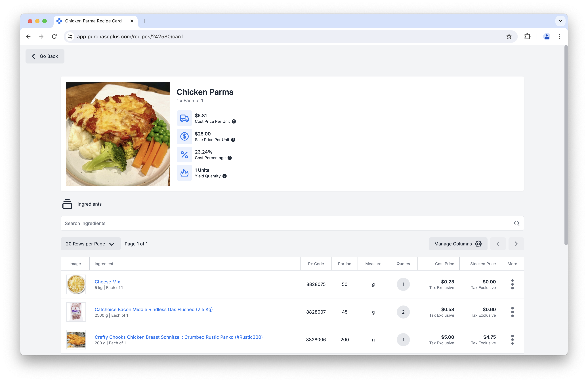
Task: Bookmark the page using the star icon
Action: pos(509,36)
